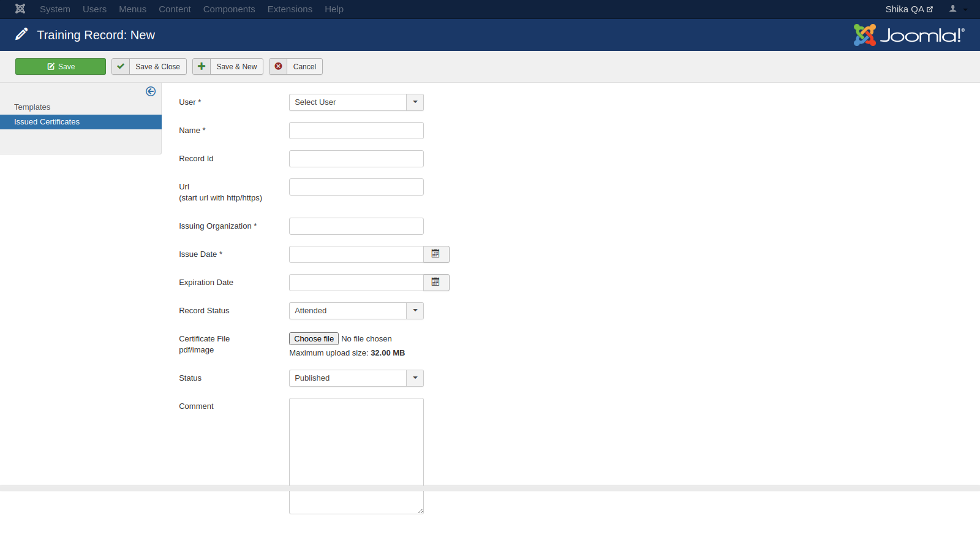This screenshot has height=556, width=980.
Task: Focus the Name text field
Action: [x=356, y=131]
